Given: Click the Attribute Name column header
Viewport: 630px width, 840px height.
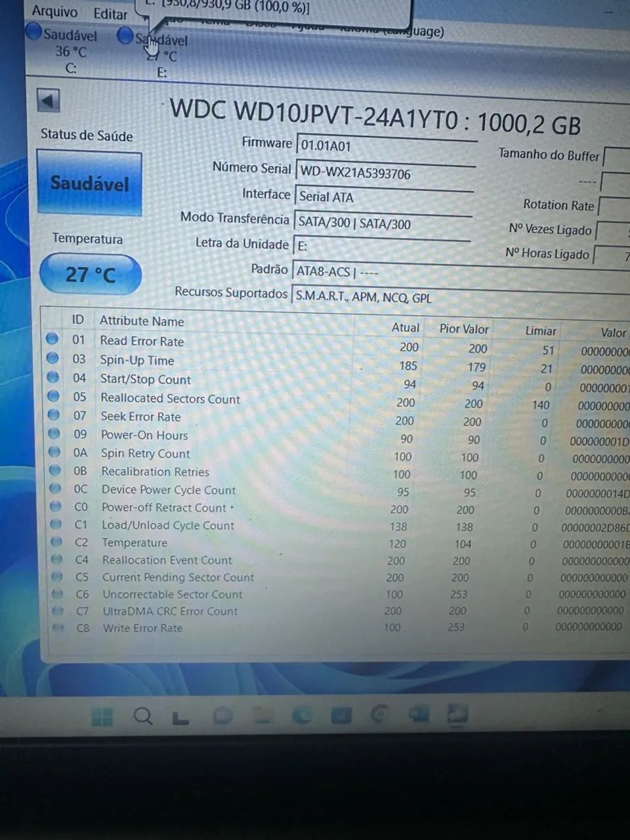Looking at the screenshot, I should pos(142,321).
